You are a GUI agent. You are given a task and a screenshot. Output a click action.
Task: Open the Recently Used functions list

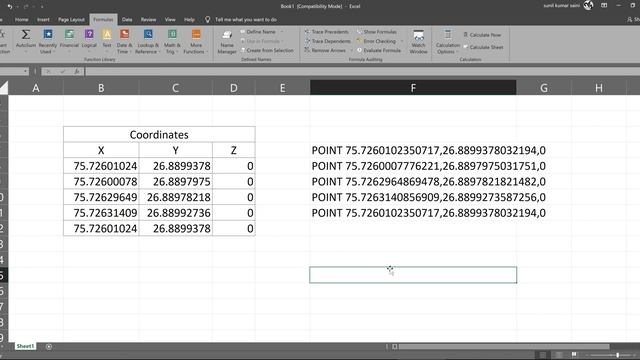coord(48,41)
